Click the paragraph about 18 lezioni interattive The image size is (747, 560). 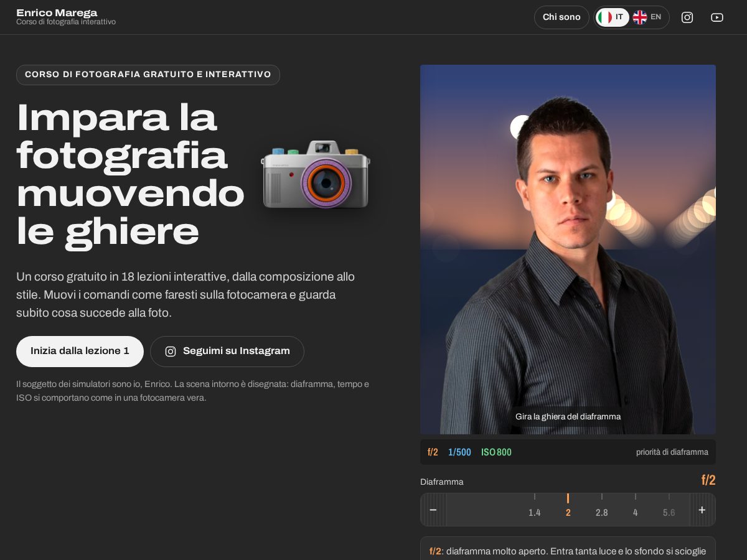[186, 294]
